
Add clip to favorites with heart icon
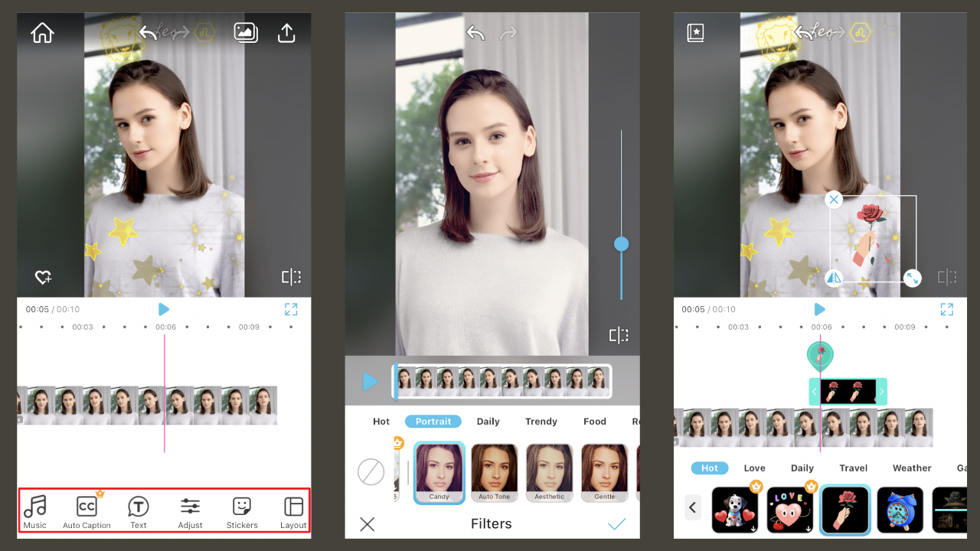click(43, 276)
